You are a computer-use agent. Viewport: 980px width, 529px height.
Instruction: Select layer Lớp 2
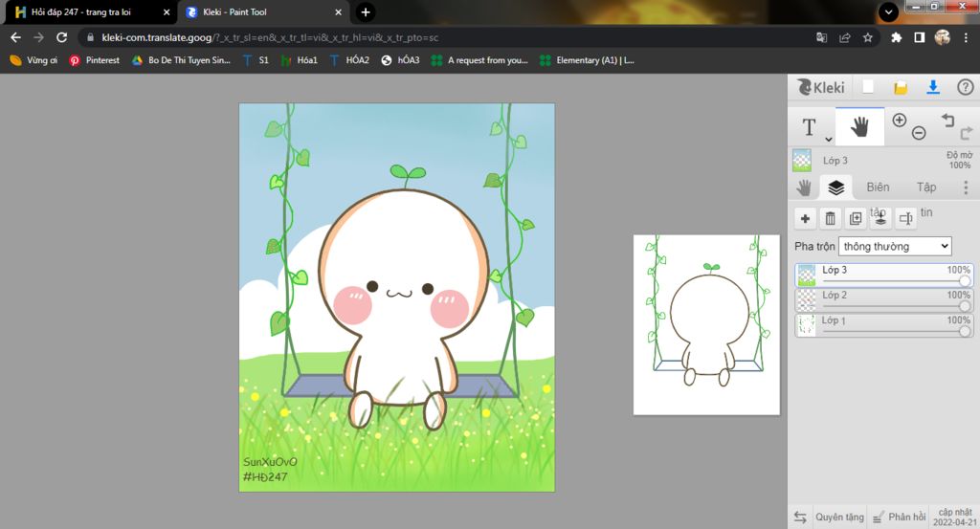coord(883,300)
